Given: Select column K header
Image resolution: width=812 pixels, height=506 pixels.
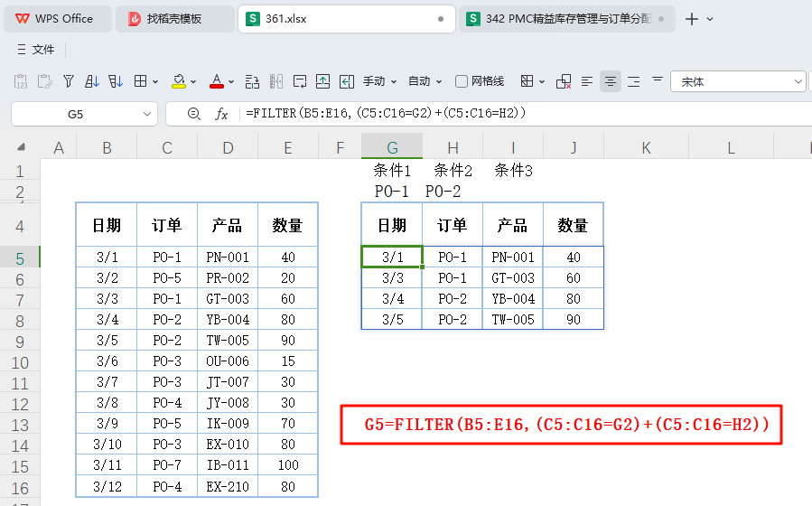Looking at the screenshot, I should click(646, 147).
